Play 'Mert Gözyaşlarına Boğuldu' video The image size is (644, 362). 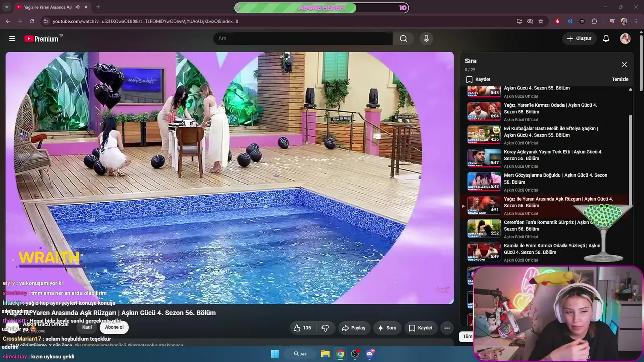tap(555, 179)
